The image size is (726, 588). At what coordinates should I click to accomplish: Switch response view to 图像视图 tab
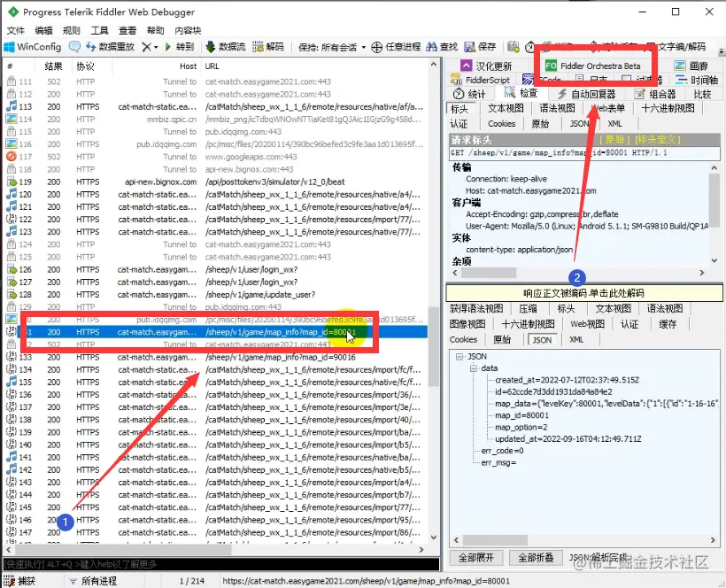[467, 323]
